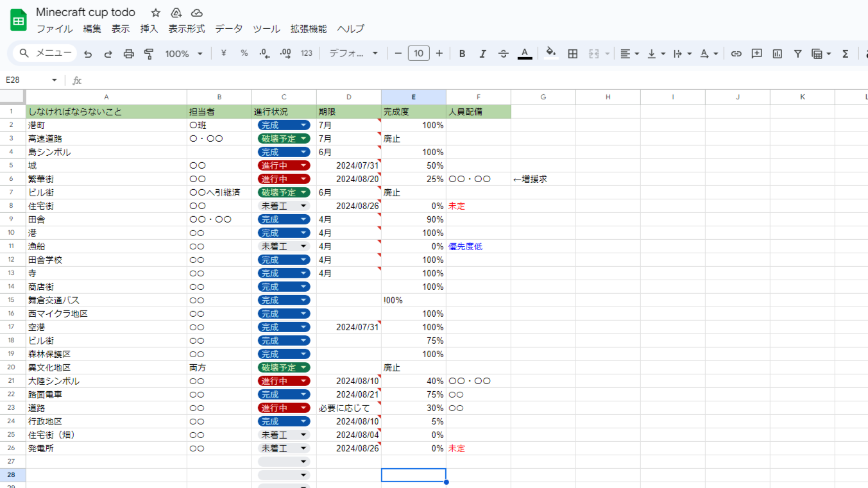The height and width of the screenshot is (488, 868).
Task: Increase decimal places
Action: coord(285,53)
